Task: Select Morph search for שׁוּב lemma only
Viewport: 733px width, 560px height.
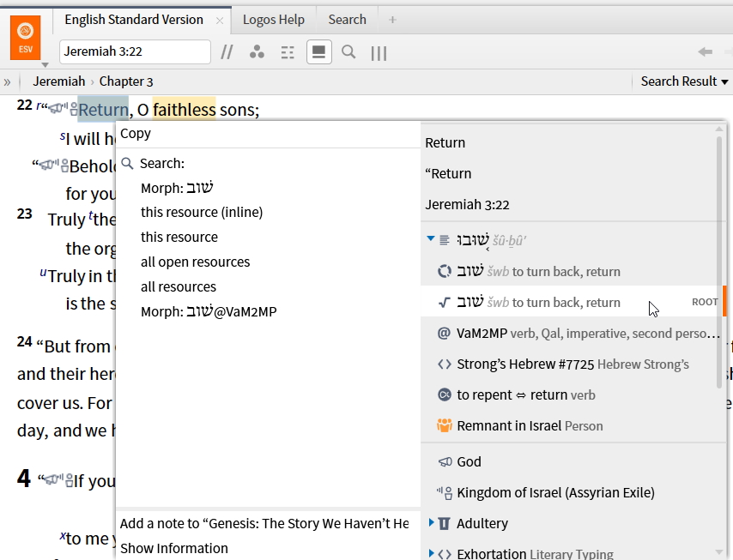Action: click(x=177, y=188)
